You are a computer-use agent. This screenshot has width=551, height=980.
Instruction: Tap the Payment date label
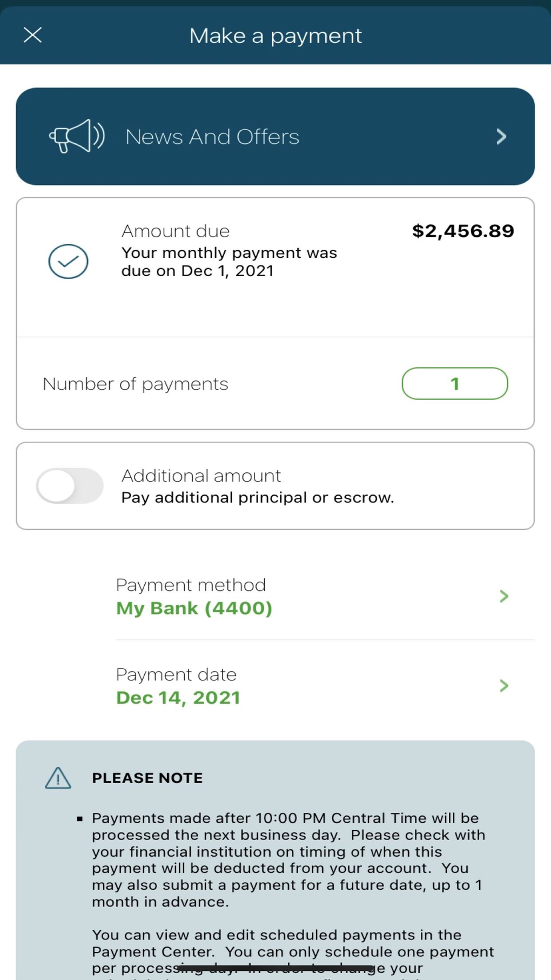(176, 675)
